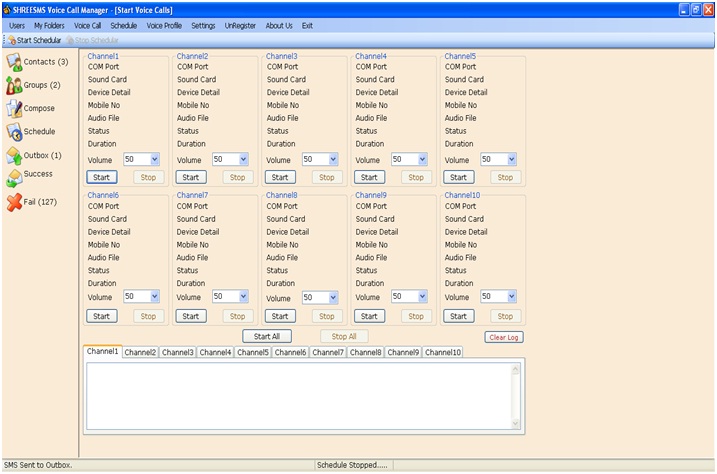717x474 pixels.
Task: Expand Channel4 volume dropdown
Action: point(422,159)
